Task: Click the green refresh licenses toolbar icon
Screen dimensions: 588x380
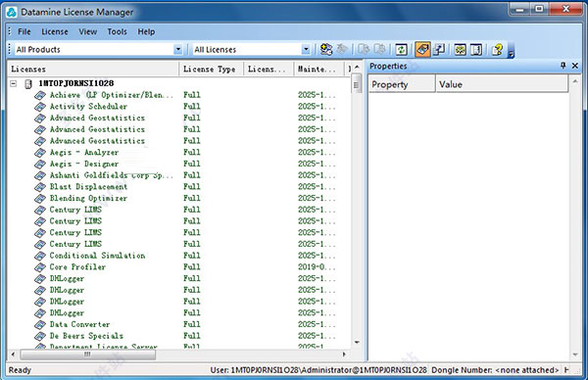Action: [x=401, y=50]
